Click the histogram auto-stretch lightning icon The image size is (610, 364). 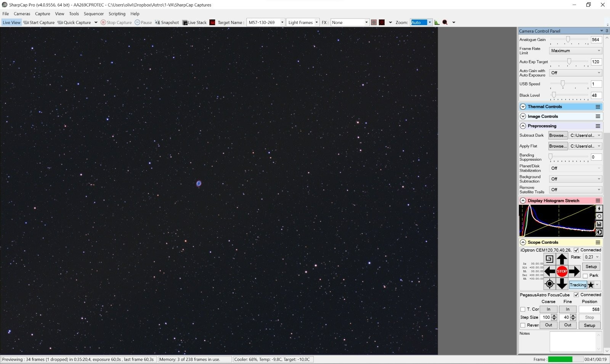599,209
